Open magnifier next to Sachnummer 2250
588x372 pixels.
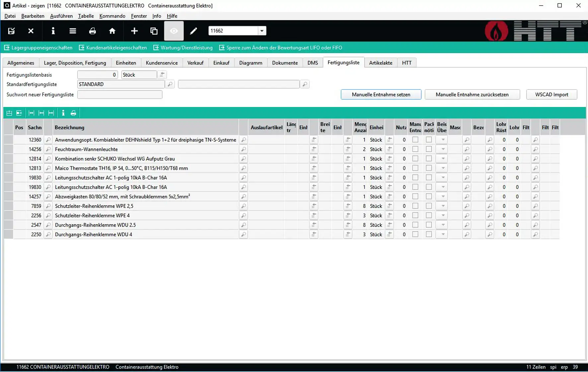[48, 234]
